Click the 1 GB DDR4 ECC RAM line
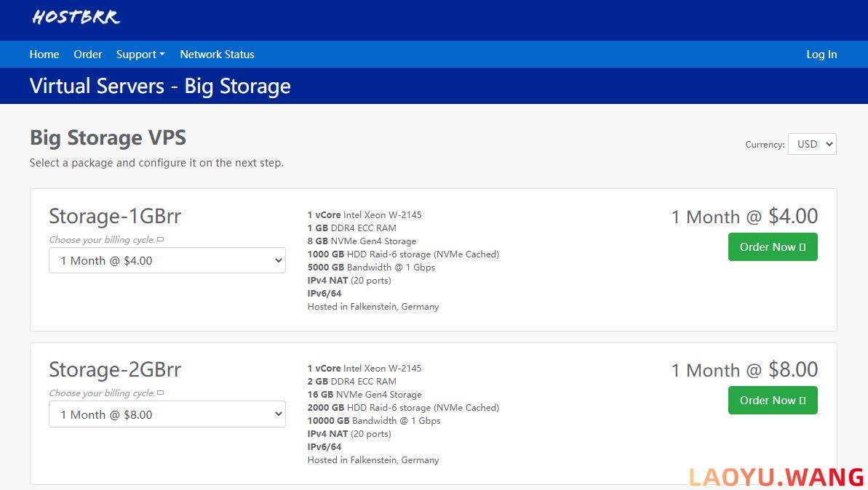The image size is (868, 490). (x=352, y=228)
